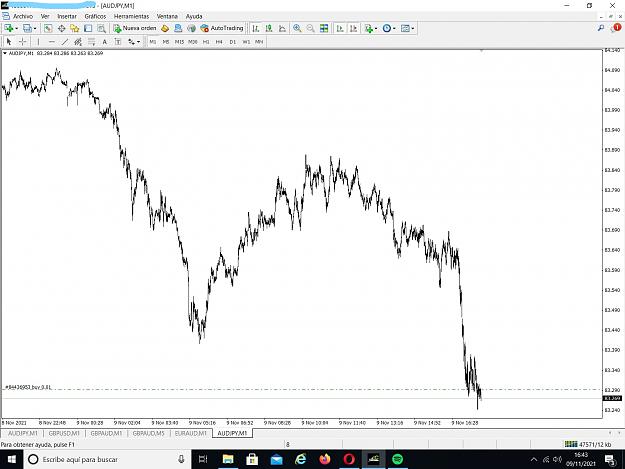Viewport: 625px width, 469px height.
Task: Switch to bar chart display
Action: point(256,28)
